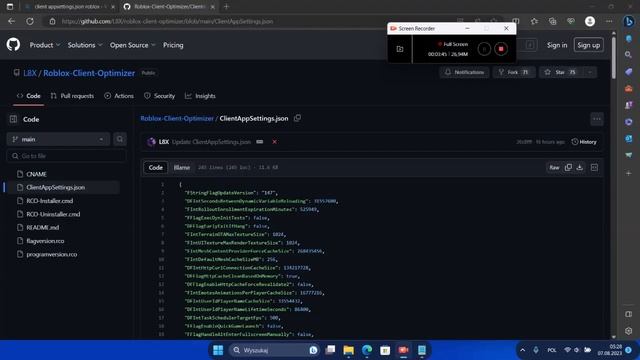
Task: Open flagversion.rco file
Action: pos(45,241)
